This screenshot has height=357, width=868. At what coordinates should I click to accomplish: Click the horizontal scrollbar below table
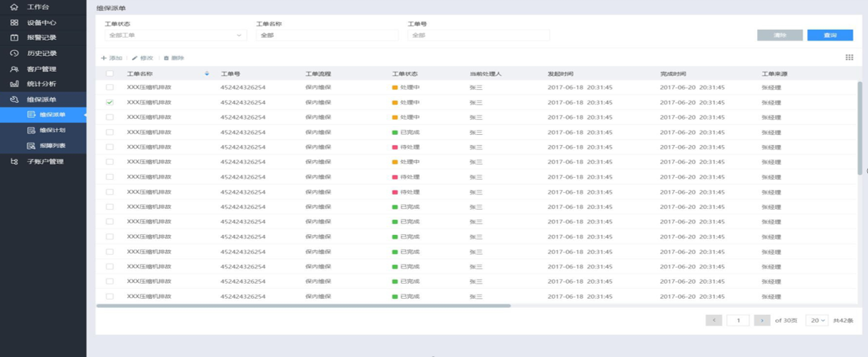click(x=303, y=306)
